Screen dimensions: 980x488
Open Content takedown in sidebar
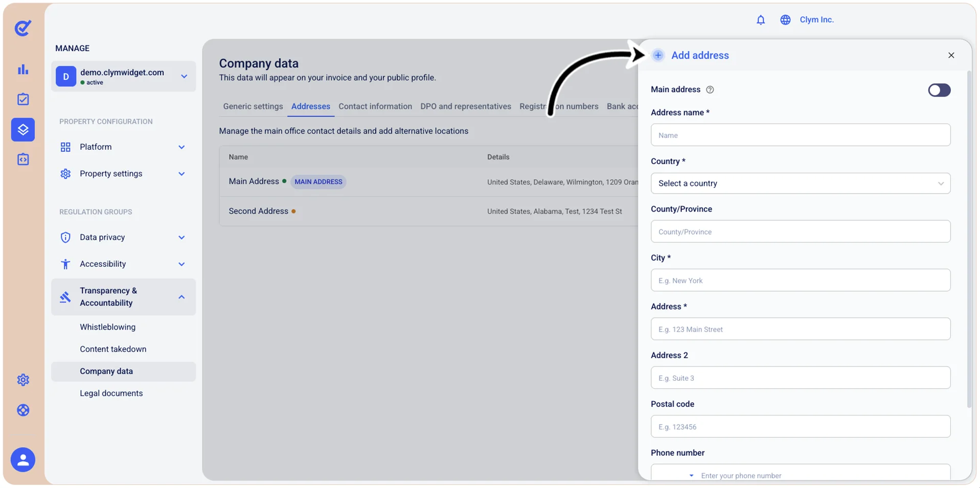point(112,349)
